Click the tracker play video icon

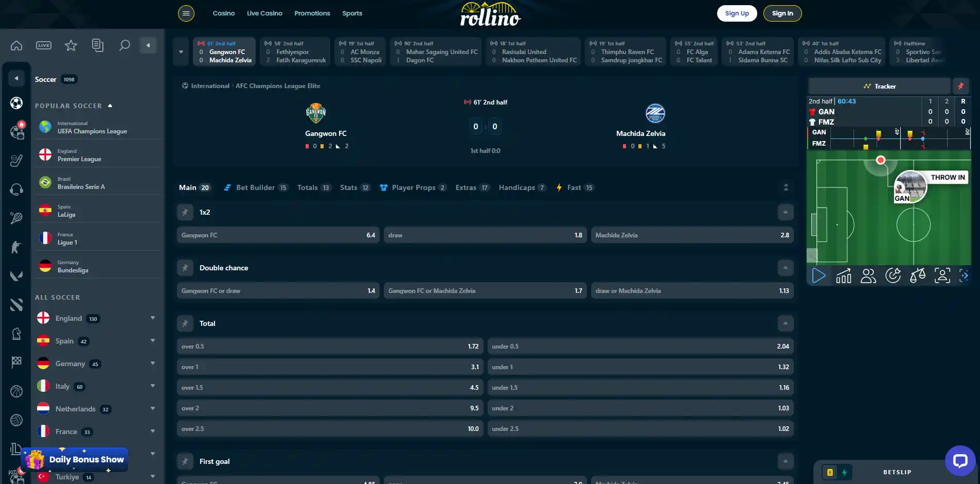(818, 276)
